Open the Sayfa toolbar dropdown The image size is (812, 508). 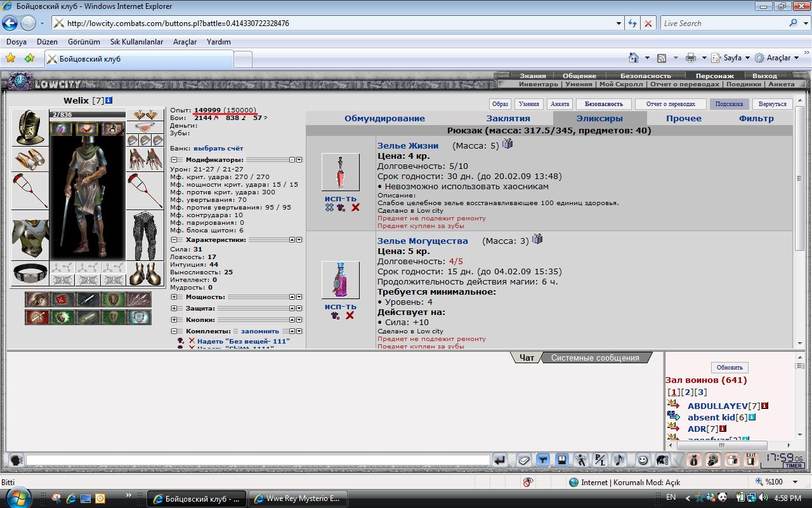pyautogui.click(x=747, y=58)
